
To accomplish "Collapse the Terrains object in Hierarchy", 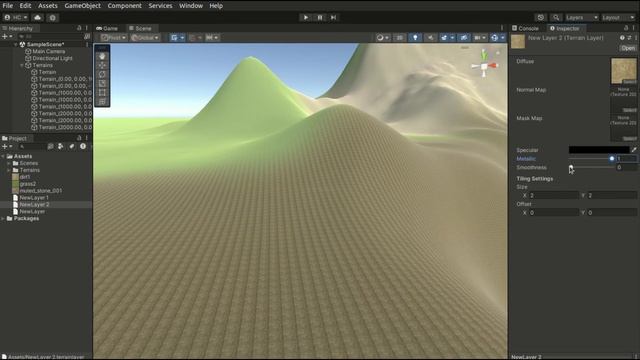I will 22,65.
